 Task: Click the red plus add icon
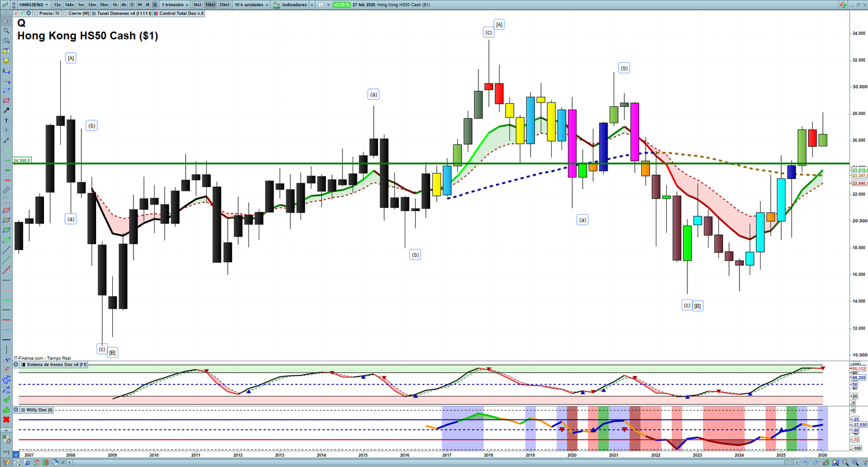16,13
